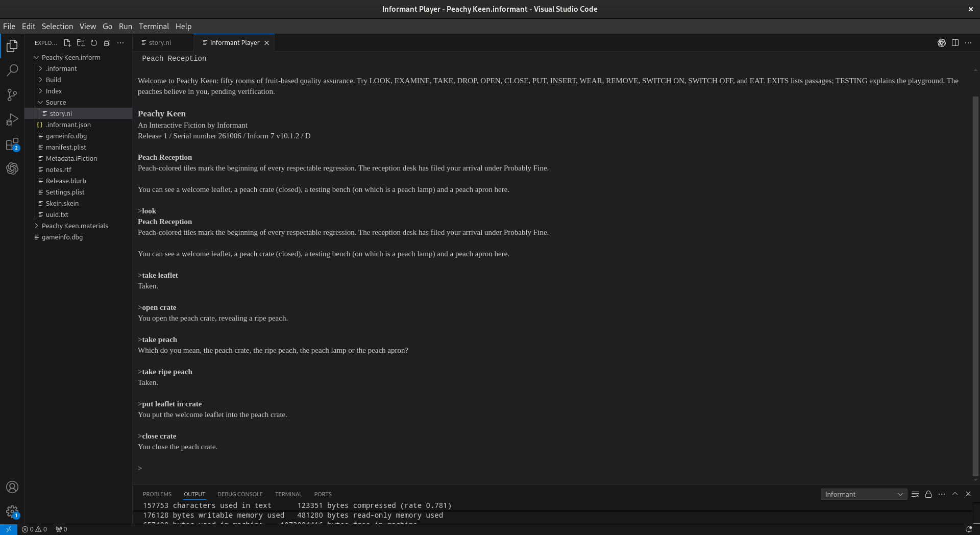This screenshot has height=535, width=980.
Task: Open notifications bell in status bar
Action: click(x=969, y=529)
